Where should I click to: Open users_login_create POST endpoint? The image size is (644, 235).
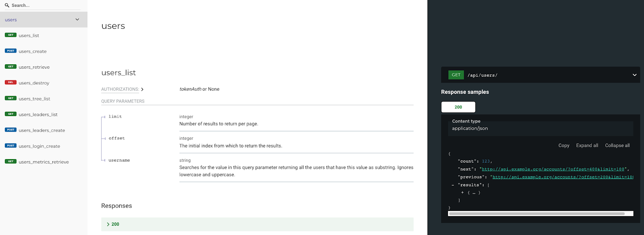(43, 146)
